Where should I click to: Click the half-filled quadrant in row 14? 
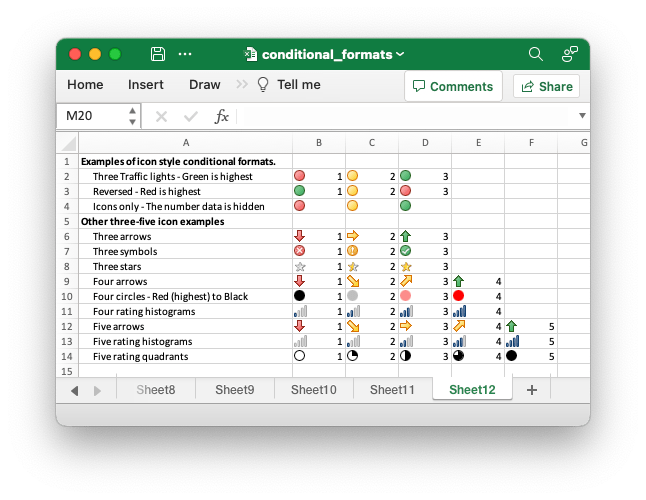coord(405,355)
